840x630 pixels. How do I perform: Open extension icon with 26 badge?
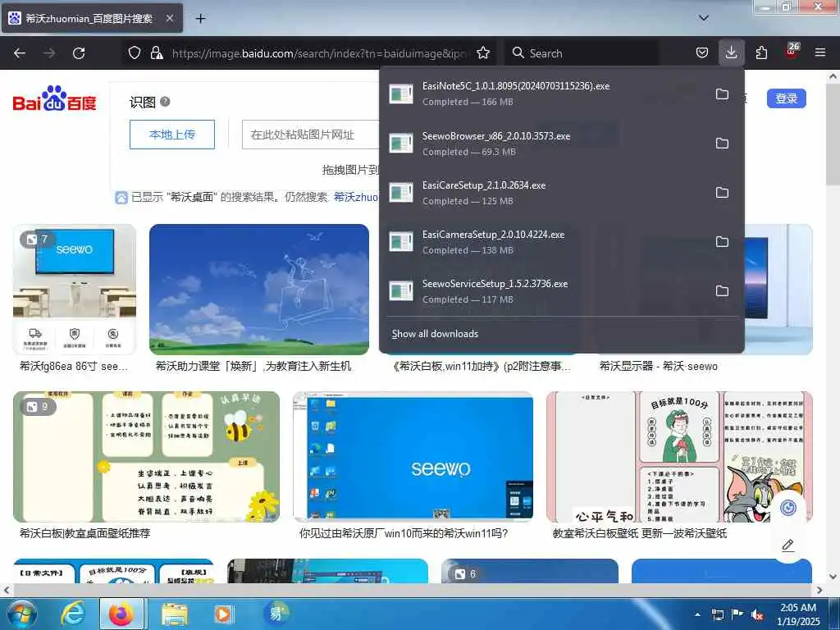792,52
